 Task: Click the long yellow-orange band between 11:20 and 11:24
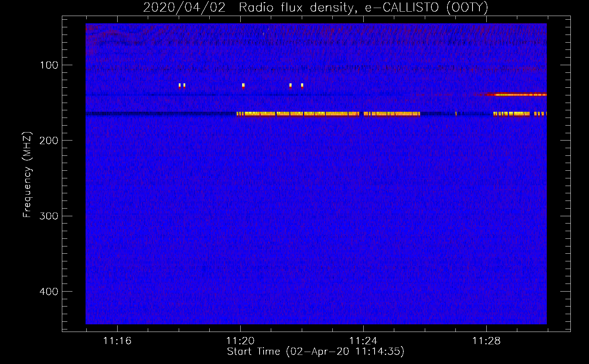point(298,114)
